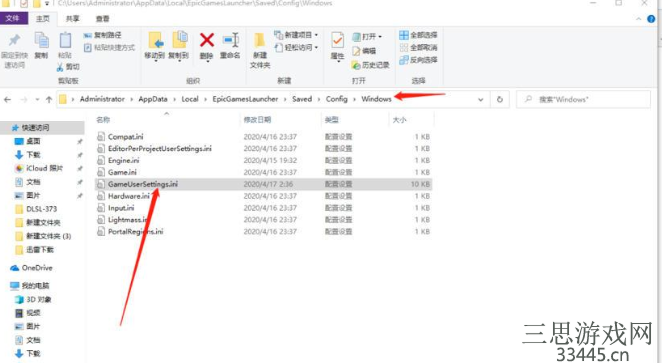
Task: Sort by the Name column header
Action: click(x=103, y=120)
